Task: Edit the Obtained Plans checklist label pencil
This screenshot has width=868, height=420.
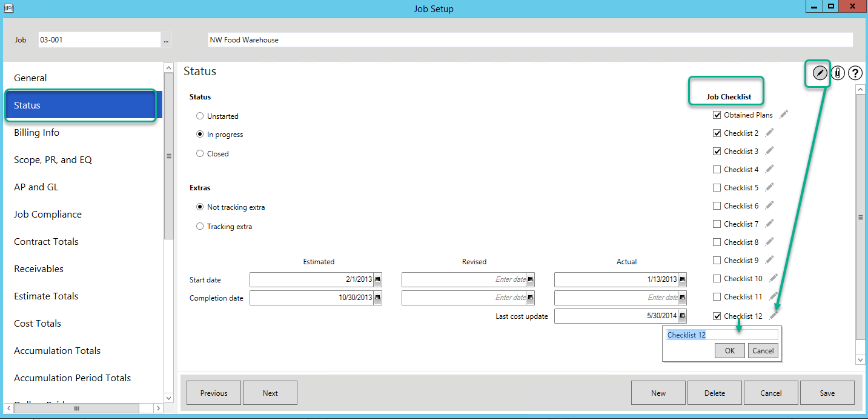Action: tap(784, 114)
